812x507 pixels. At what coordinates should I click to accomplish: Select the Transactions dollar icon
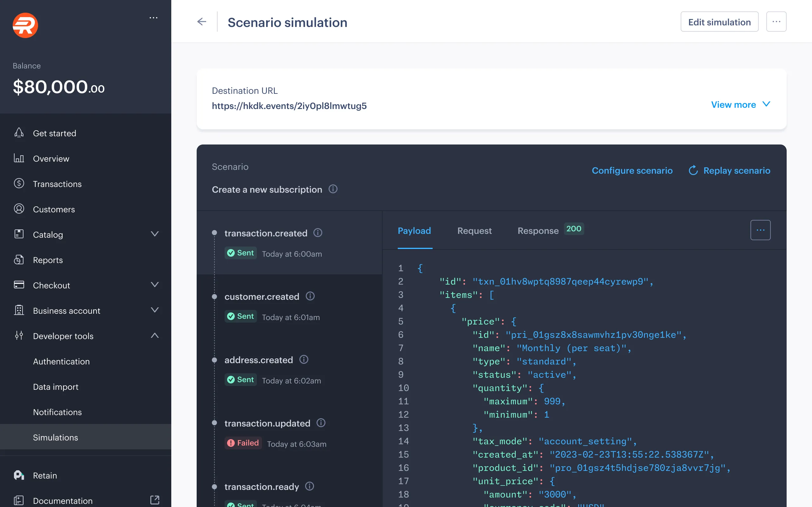19,183
